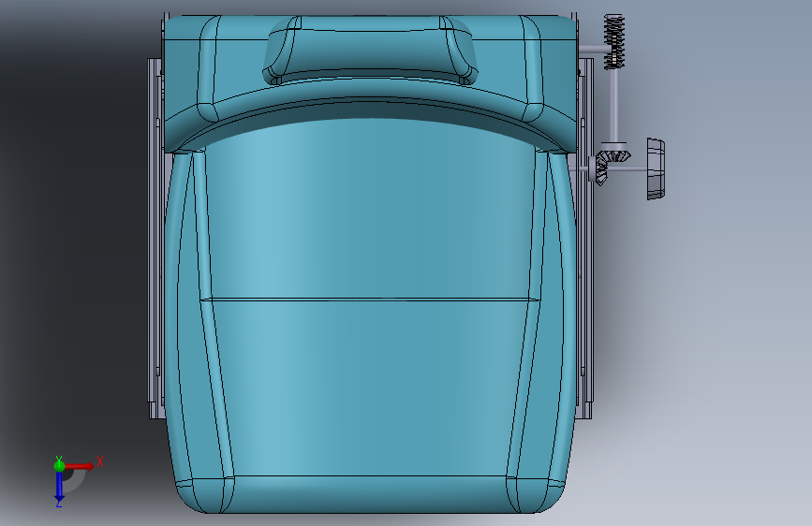Select the vertical shaft below the spring

click(x=614, y=106)
